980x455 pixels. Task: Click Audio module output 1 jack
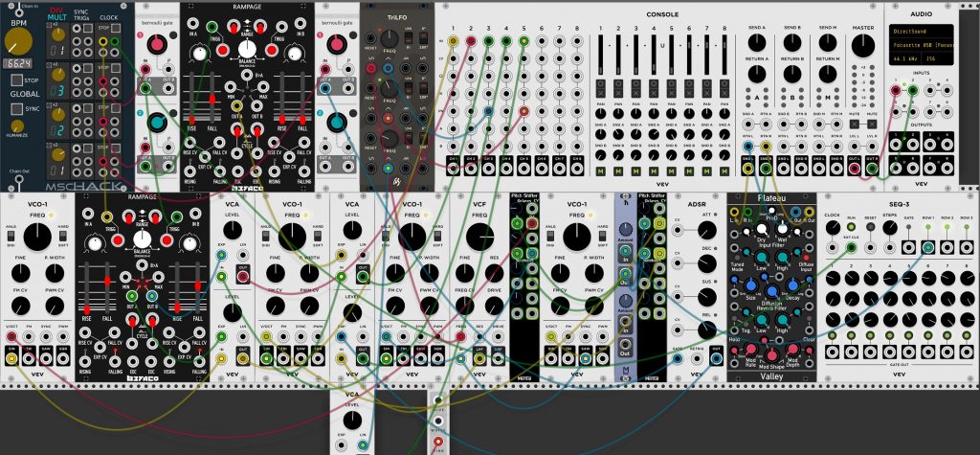(x=896, y=144)
